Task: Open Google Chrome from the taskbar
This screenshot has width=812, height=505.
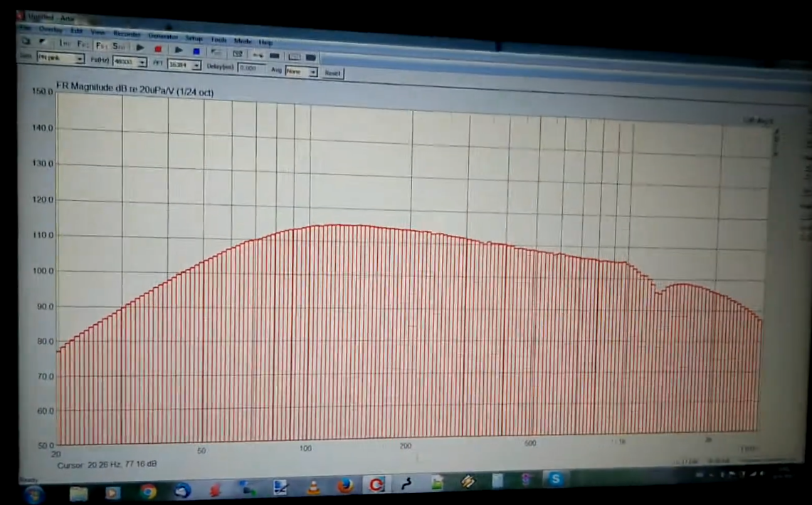Action: click(x=148, y=491)
